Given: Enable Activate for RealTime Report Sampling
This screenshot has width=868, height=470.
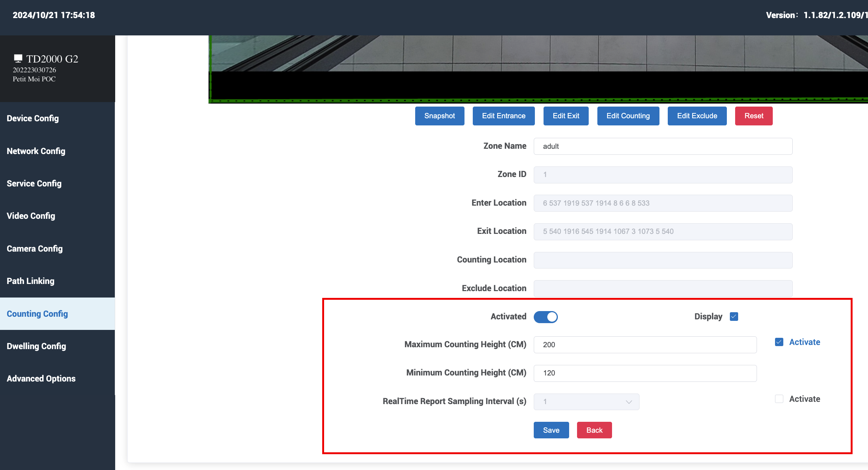Looking at the screenshot, I should [x=779, y=399].
